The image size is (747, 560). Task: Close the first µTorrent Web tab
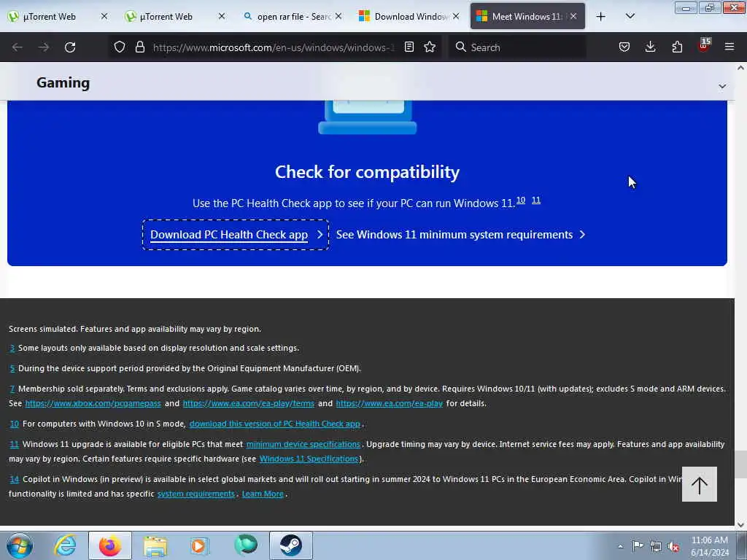pos(104,16)
